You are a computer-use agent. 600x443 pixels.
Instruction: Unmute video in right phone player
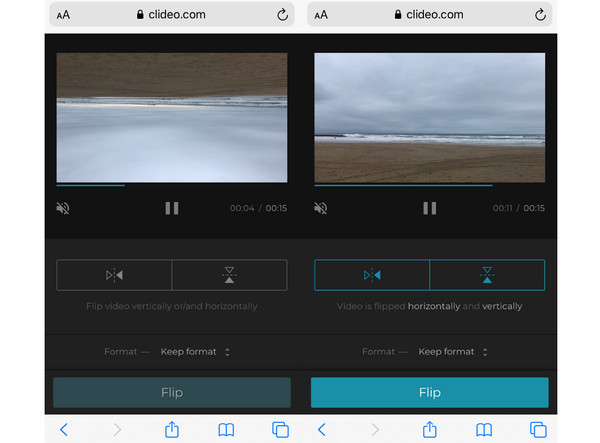tap(321, 208)
